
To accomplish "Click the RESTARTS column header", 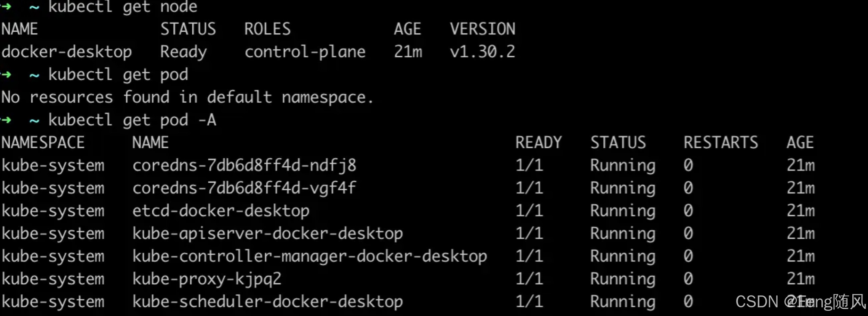I will 721,143.
